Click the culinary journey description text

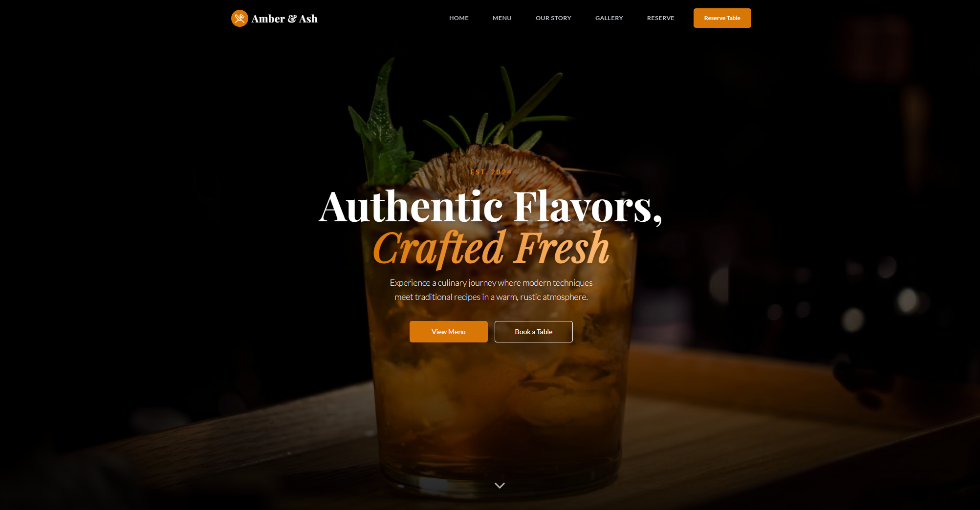point(491,290)
